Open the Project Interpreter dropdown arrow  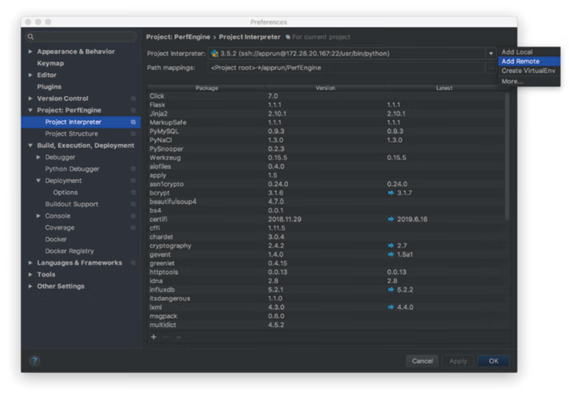(x=491, y=54)
